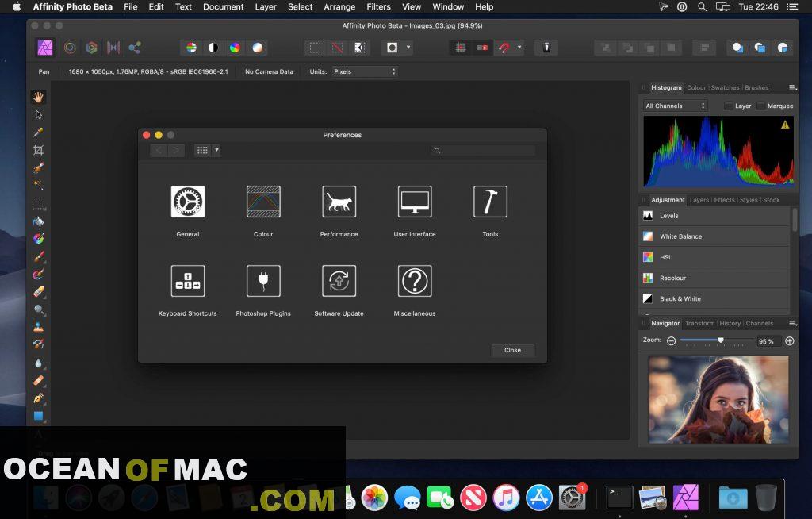Select the Zoom magnifier tool

(x=38, y=309)
